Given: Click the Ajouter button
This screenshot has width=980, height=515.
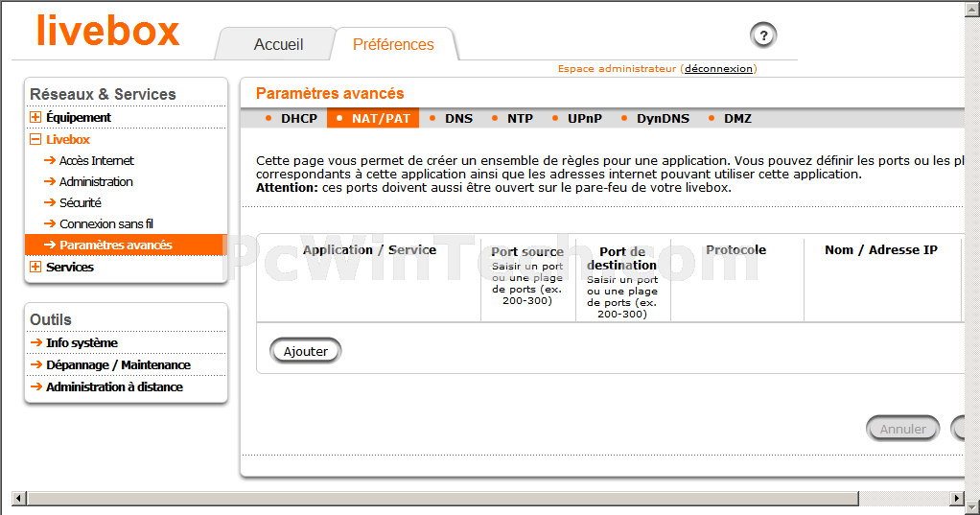Looking at the screenshot, I should 306,351.
